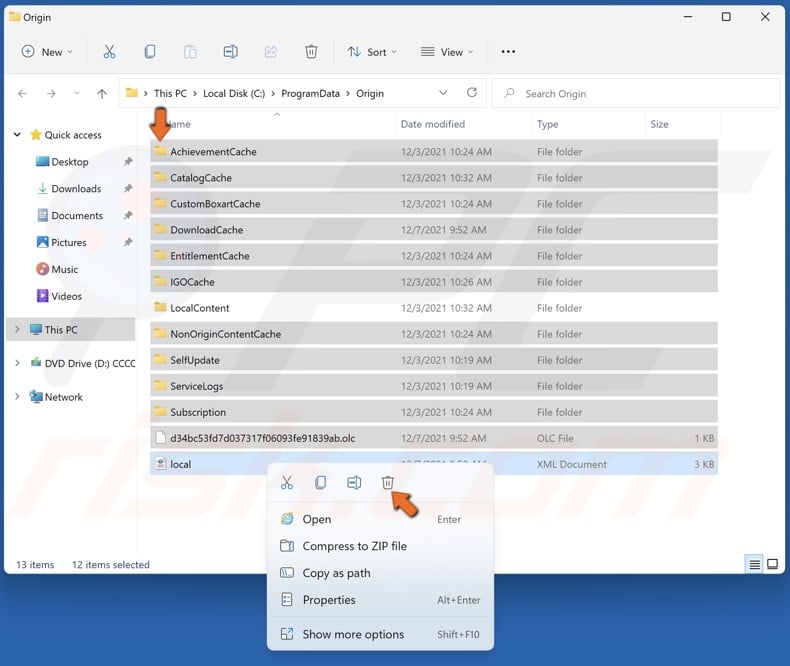This screenshot has height=666, width=790.
Task: Open Videos in the sidebar
Action: click(x=66, y=296)
